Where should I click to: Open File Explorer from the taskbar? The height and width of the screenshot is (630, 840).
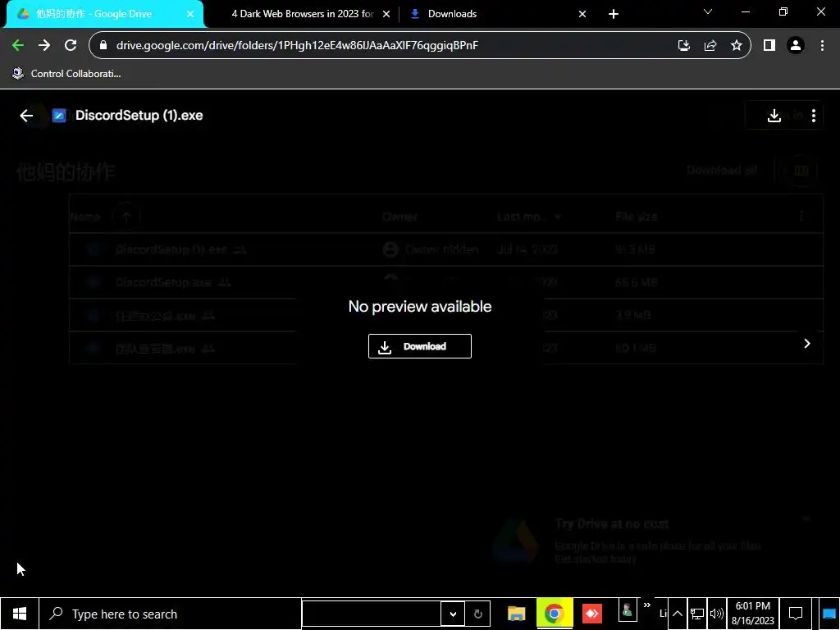pos(517,614)
